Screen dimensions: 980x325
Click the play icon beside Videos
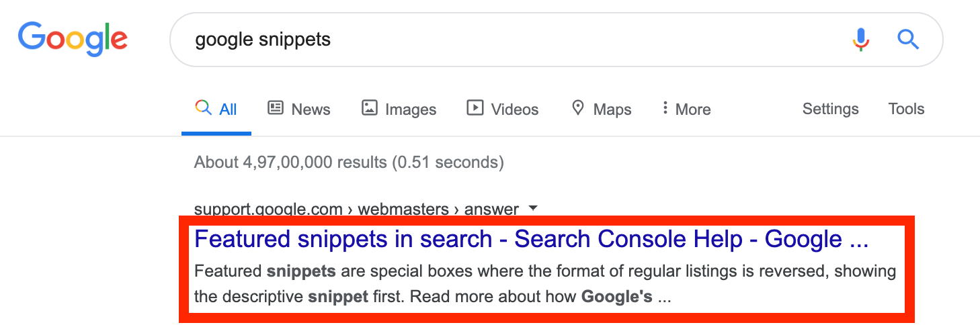tap(475, 108)
